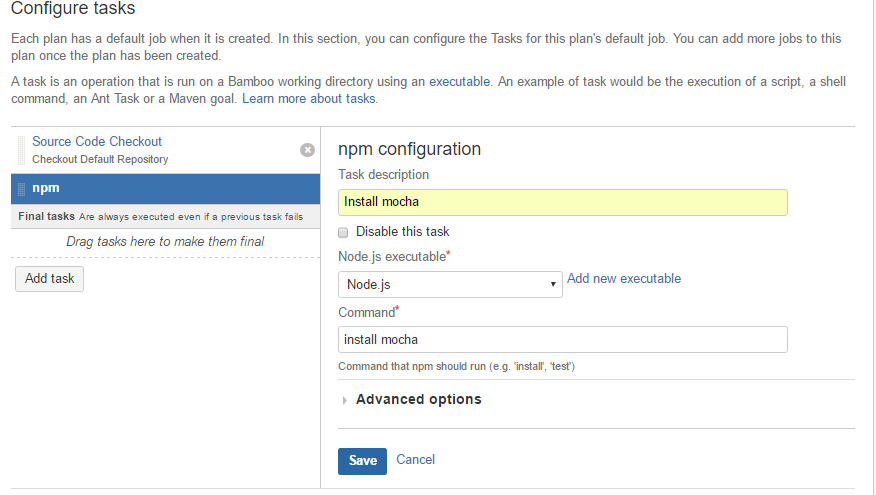Open the Add new executable link
876x495 pixels.
click(624, 279)
